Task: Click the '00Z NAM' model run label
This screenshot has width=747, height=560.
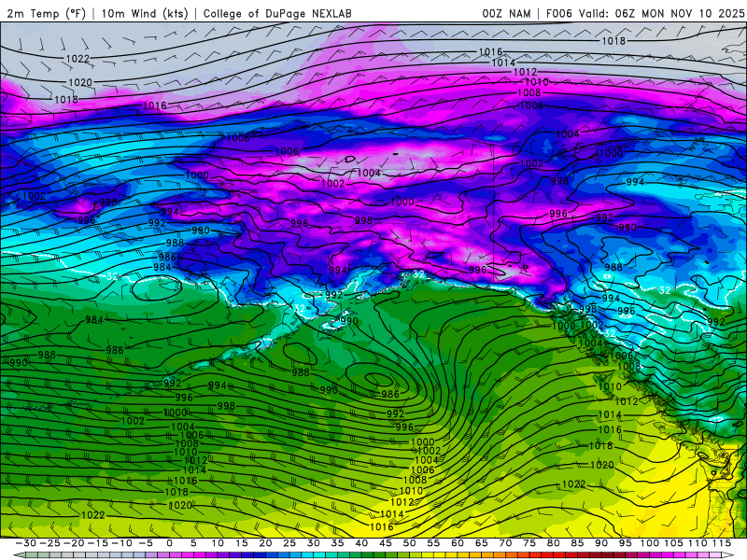Action: tap(506, 13)
